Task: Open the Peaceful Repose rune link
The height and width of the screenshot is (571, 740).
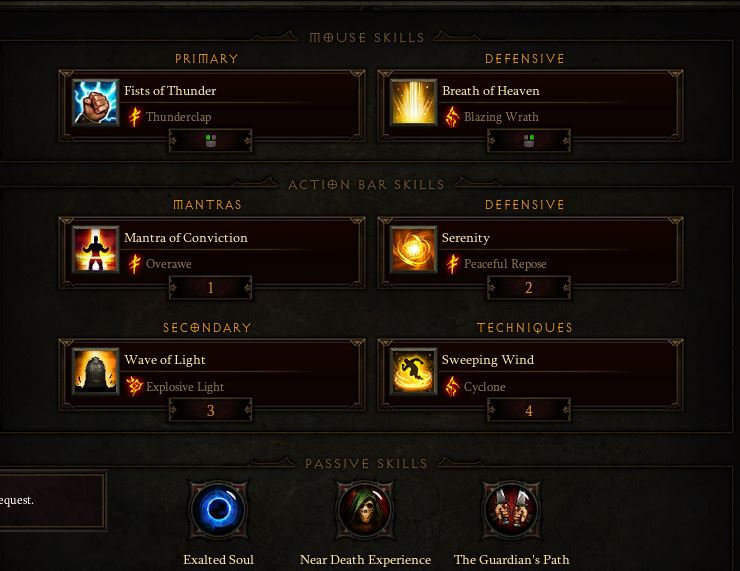Action: click(x=505, y=264)
